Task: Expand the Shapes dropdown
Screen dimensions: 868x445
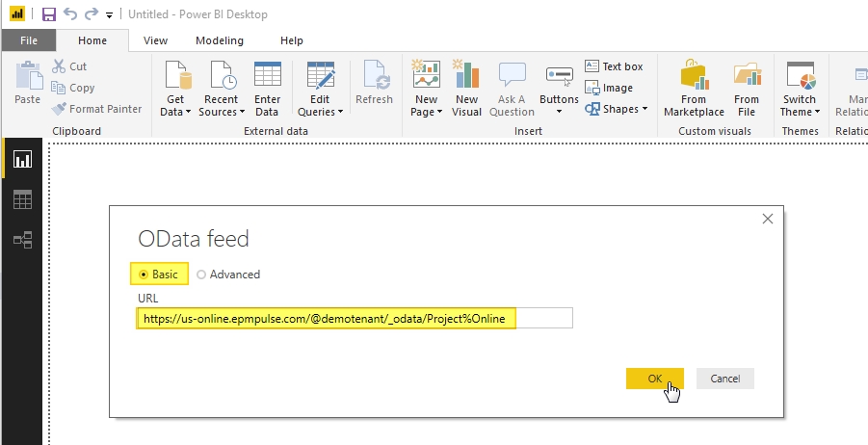Action: tap(617, 109)
